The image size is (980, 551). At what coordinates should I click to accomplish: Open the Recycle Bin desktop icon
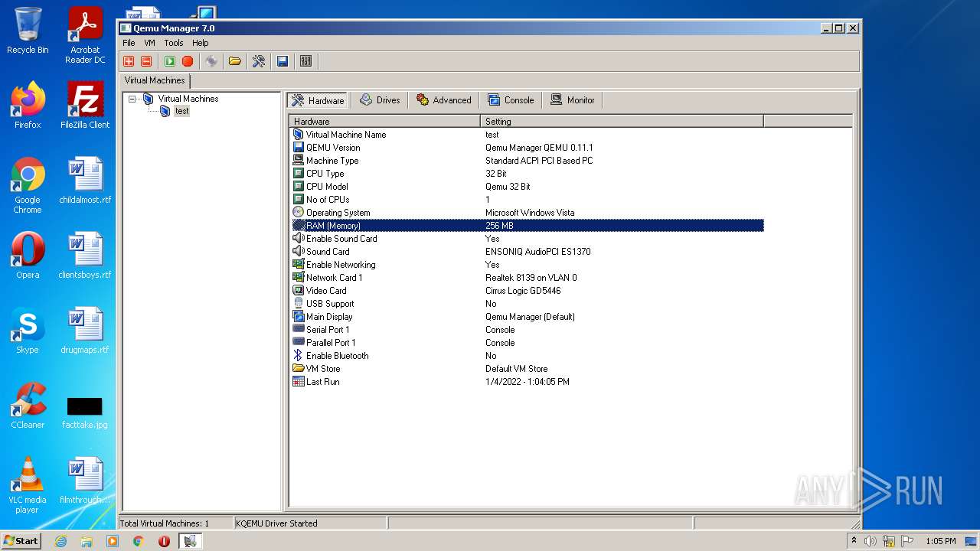point(28,31)
